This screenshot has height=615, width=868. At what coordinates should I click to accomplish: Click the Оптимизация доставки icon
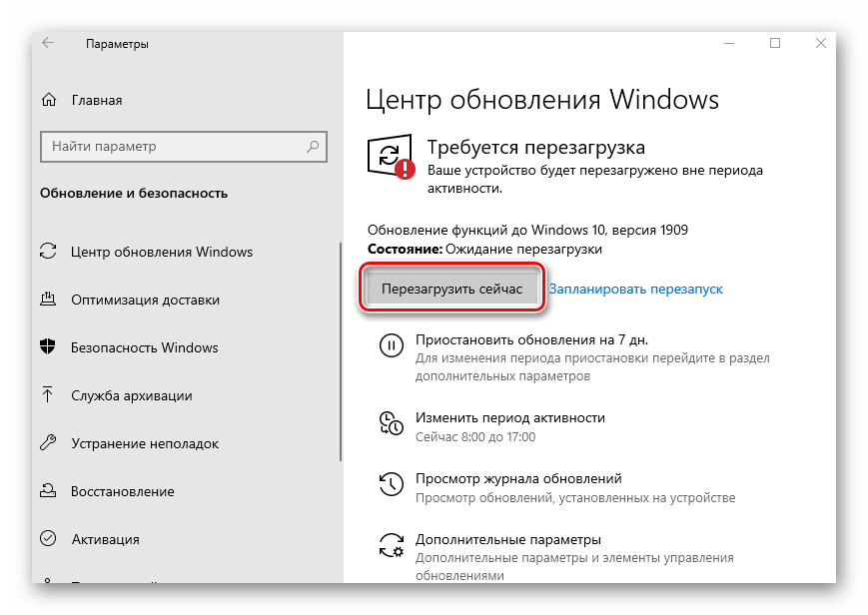48,300
